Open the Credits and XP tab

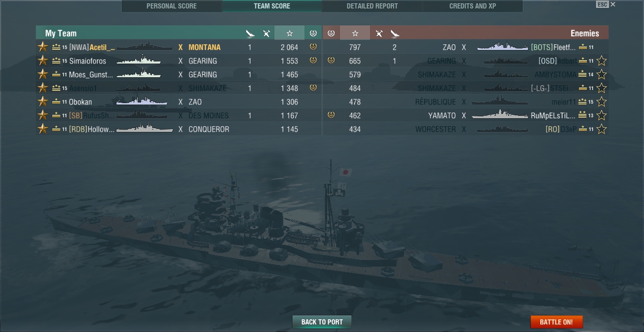point(472,6)
